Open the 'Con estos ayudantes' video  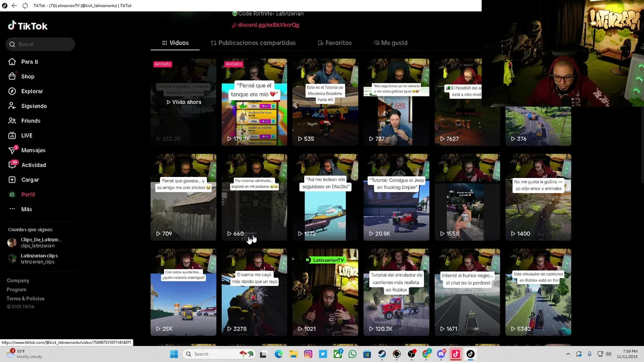[x=183, y=292]
